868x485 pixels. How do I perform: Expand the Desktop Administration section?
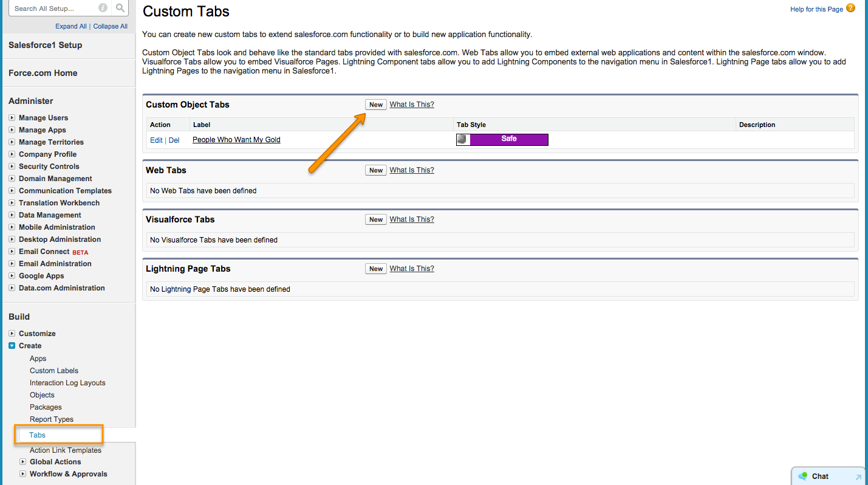pos(12,239)
